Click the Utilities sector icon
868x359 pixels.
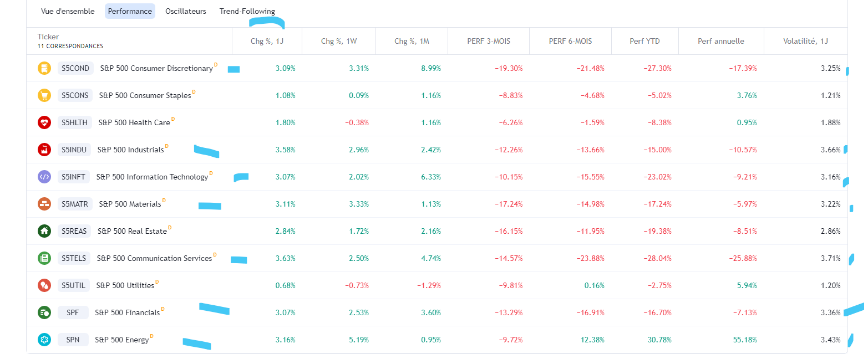pyautogui.click(x=44, y=285)
